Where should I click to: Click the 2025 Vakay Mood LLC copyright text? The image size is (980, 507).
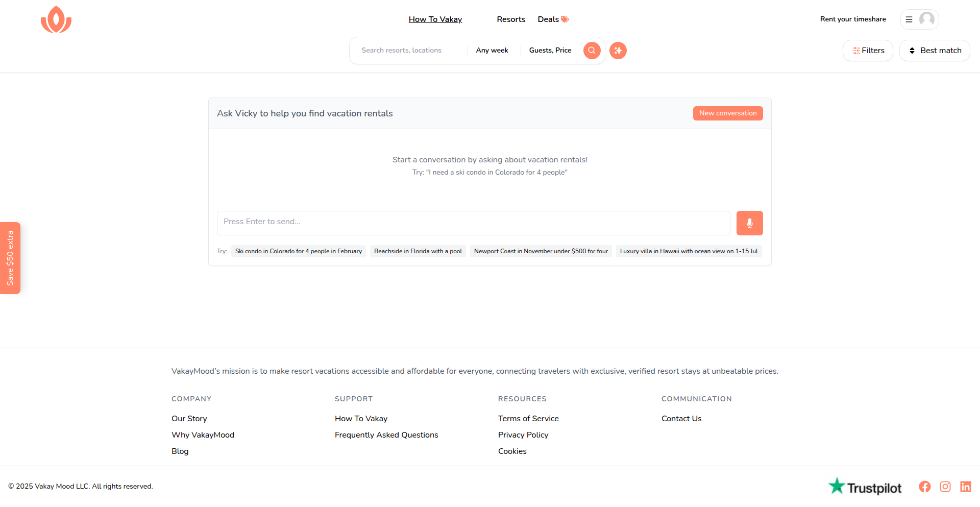81,487
